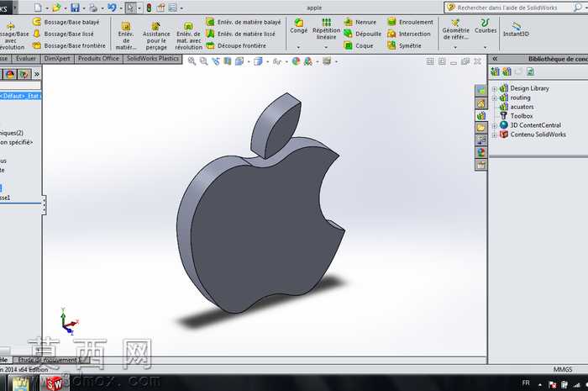Toggle Instant3D mode
This screenshot has width=588, height=391.
516,29
